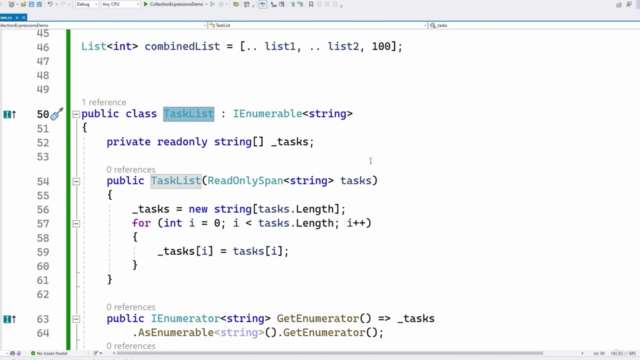
Task: Click ReadOnlySpan in the constructor signature
Action: coord(245,181)
